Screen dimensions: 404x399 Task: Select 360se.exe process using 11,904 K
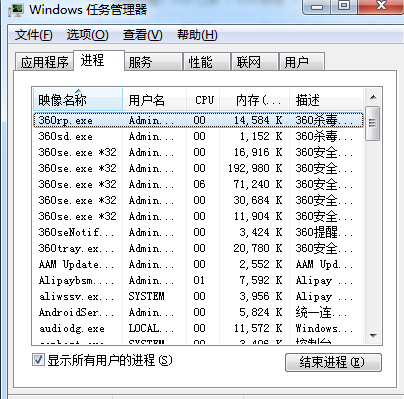tap(198, 216)
